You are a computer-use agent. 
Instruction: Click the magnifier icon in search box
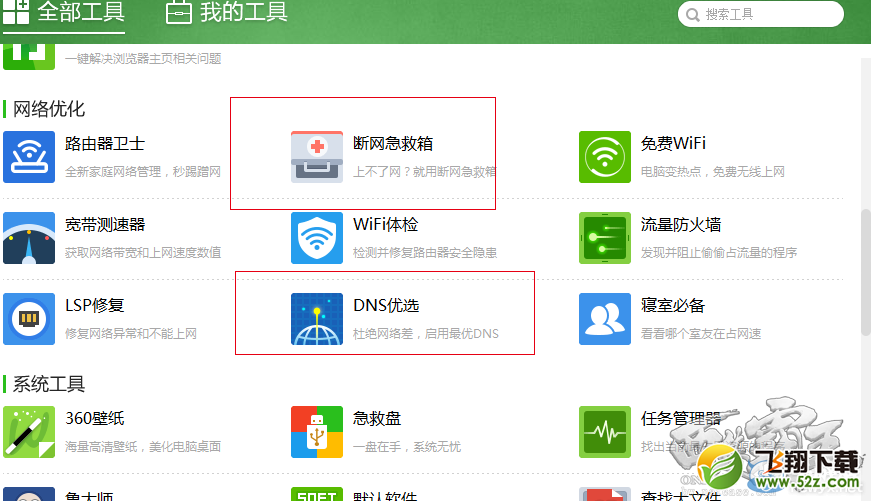click(x=692, y=14)
